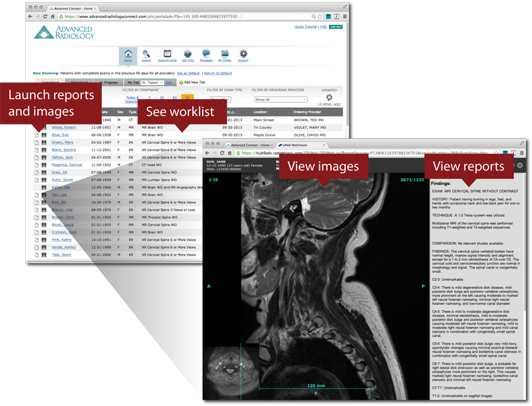Click Return to Default link
532x406 pixels.
(218, 73)
